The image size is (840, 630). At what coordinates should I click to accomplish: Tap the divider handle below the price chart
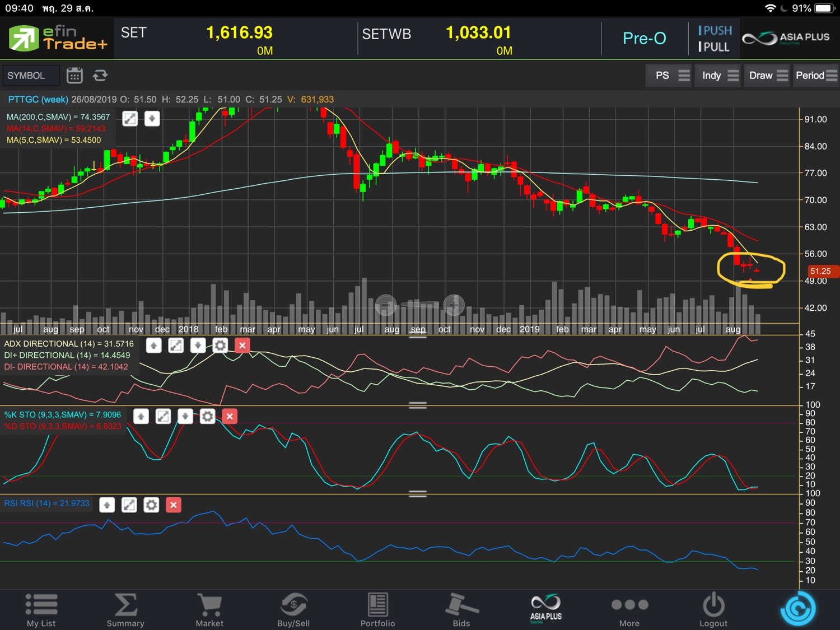click(x=418, y=336)
